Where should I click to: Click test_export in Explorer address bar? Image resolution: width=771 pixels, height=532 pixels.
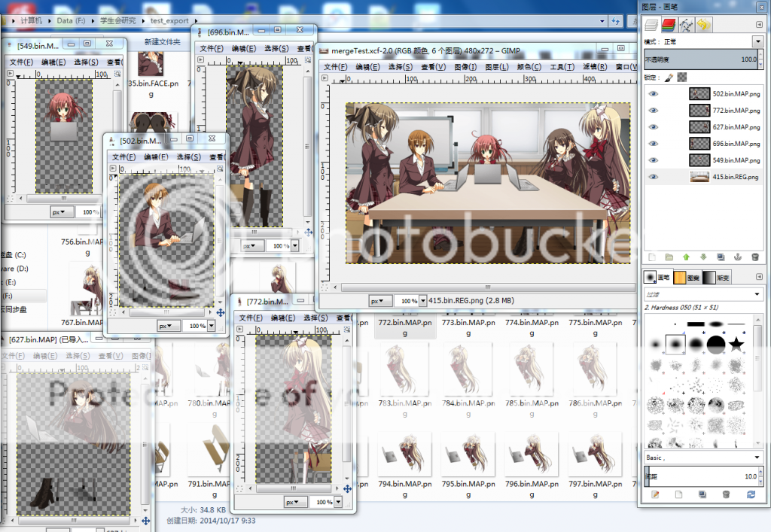[x=169, y=20]
